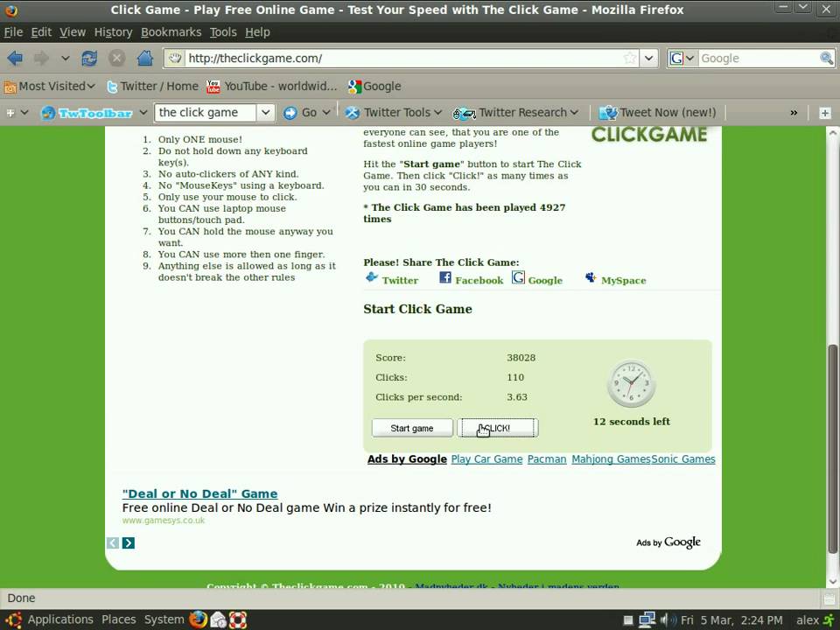Click the Back arrow navigation icon
This screenshot has height=630, width=840.
(x=15, y=58)
